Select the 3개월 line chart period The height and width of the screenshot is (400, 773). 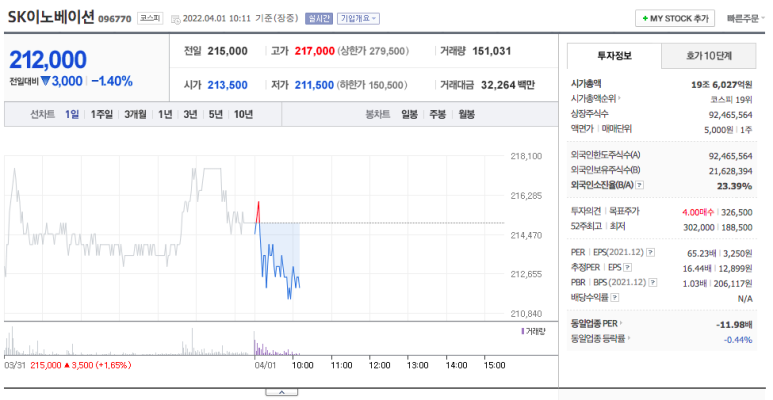point(135,114)
